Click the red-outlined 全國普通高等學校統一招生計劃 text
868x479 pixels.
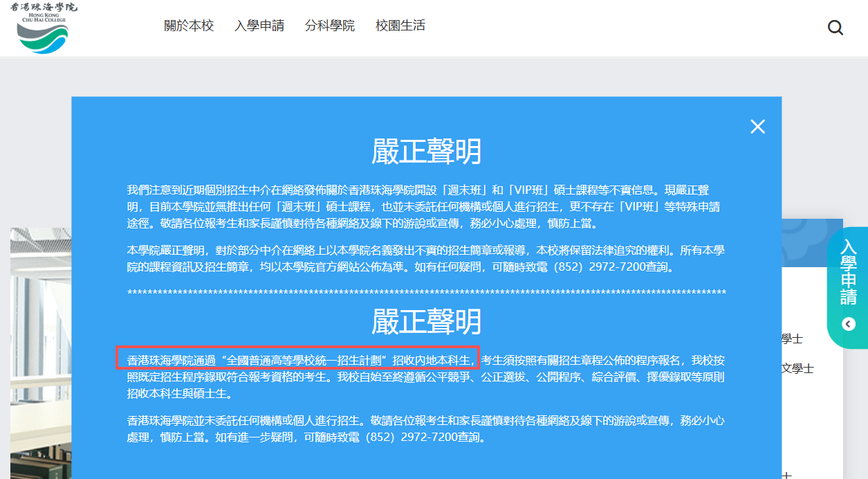click(297, 360)
